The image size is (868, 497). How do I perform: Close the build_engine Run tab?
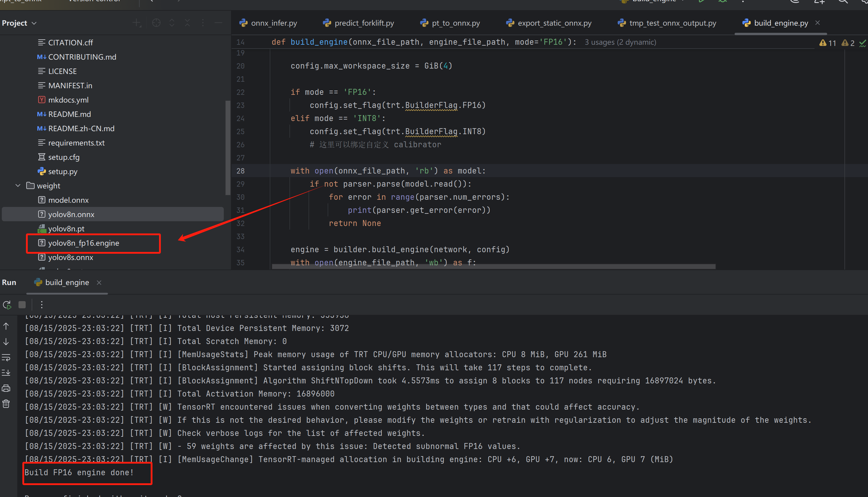99,283
